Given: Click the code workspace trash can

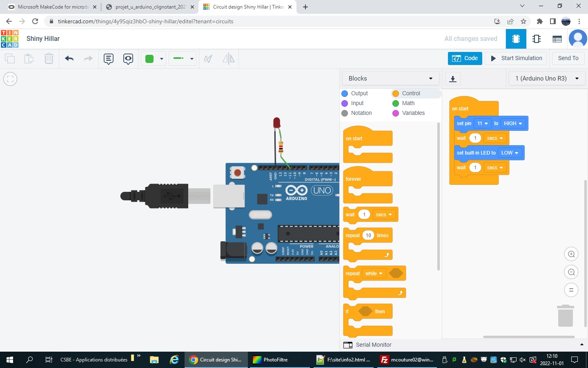Looking at the screenshot, I should coord(566,316).
